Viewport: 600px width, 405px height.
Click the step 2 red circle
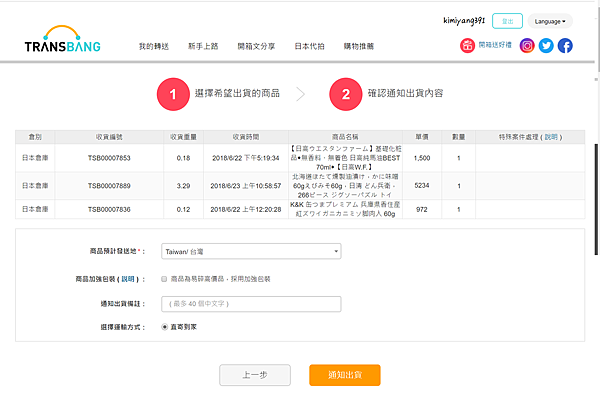point(346,95)
